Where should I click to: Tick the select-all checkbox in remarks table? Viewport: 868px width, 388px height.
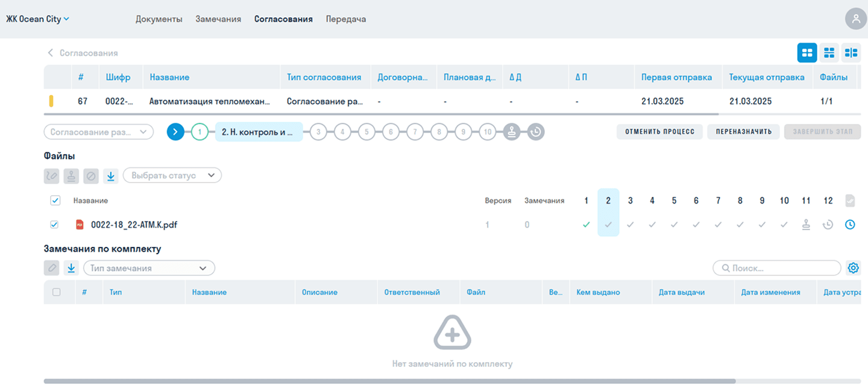[57, 292]
